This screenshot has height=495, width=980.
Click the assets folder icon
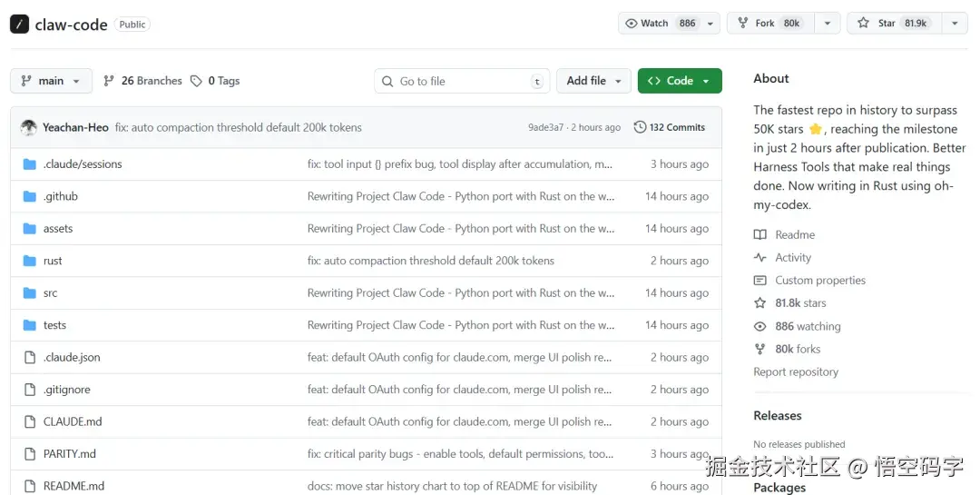click(x=29, y=228)
